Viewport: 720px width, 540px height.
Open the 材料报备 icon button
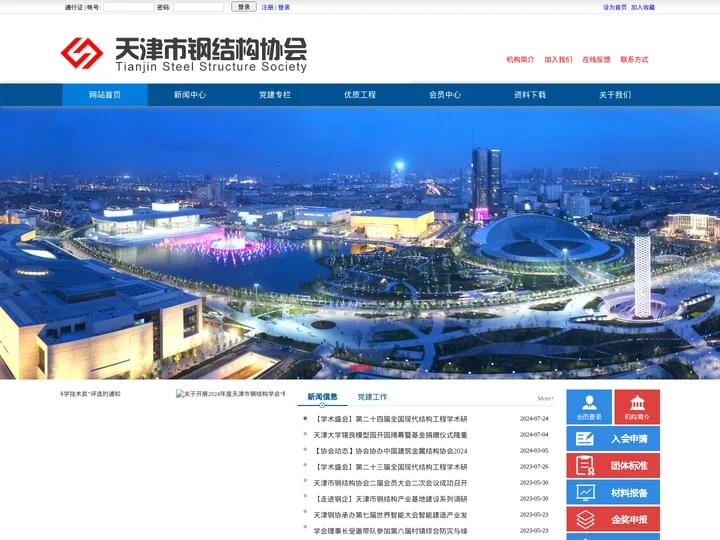(613, 493)
